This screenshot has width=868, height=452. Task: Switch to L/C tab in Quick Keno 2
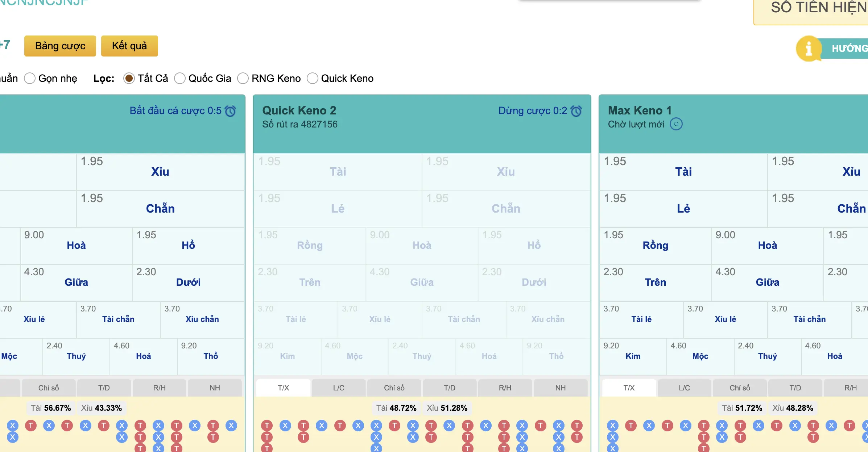pyautogui.click(x=339, y=388)
